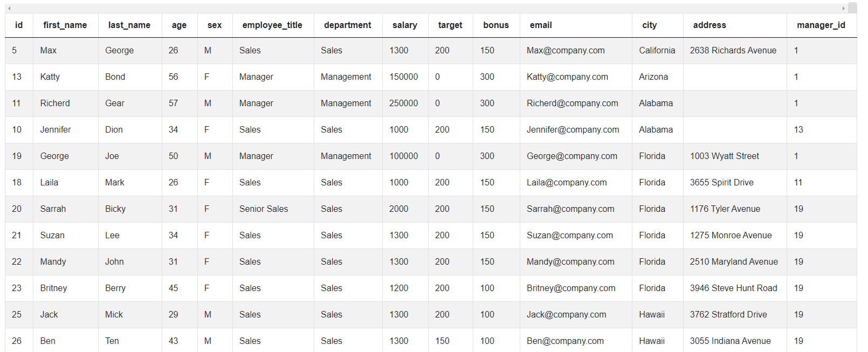Select the address 2638 Richards Avenue
This screenshot has height=352, width=868.
point(735,51)
